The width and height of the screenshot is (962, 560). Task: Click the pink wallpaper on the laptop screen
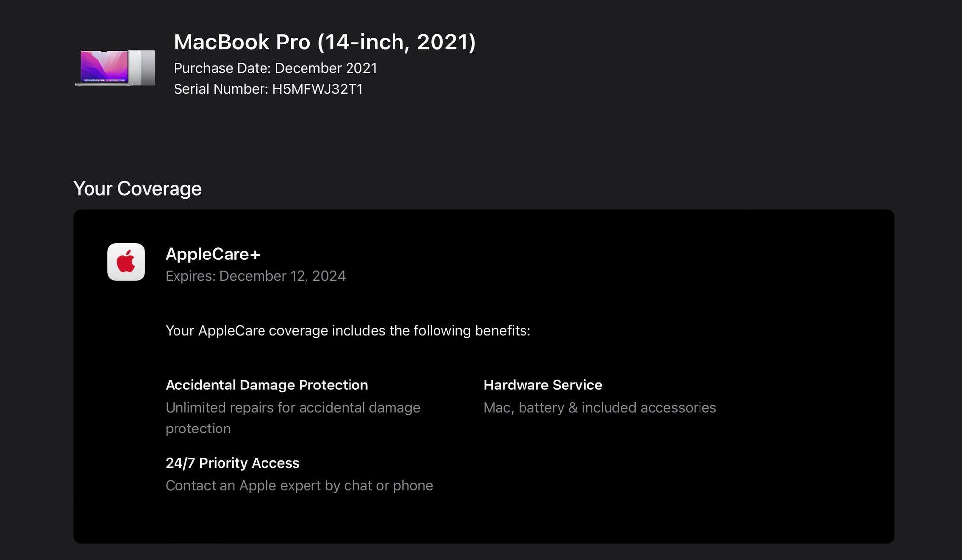104,66
